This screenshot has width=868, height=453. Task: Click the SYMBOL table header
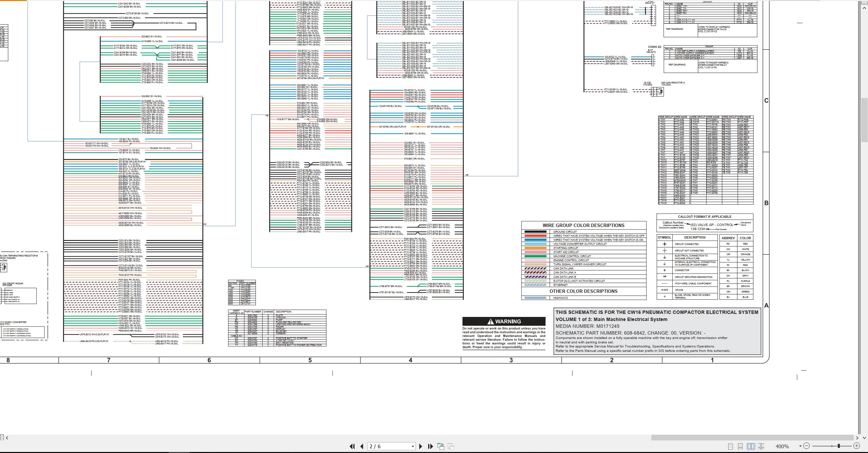[664, 238]
